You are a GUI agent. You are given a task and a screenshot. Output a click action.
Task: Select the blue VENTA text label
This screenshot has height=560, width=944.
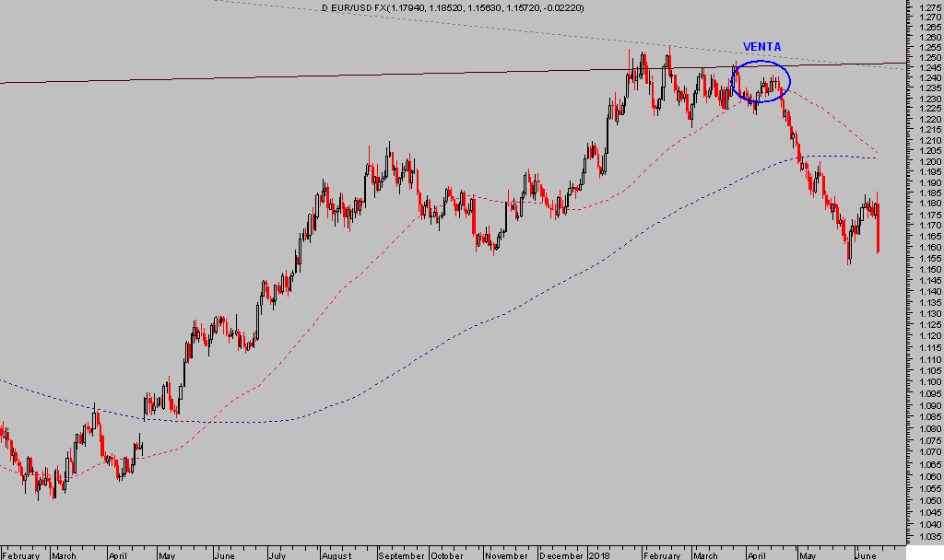tap(761, 47)
